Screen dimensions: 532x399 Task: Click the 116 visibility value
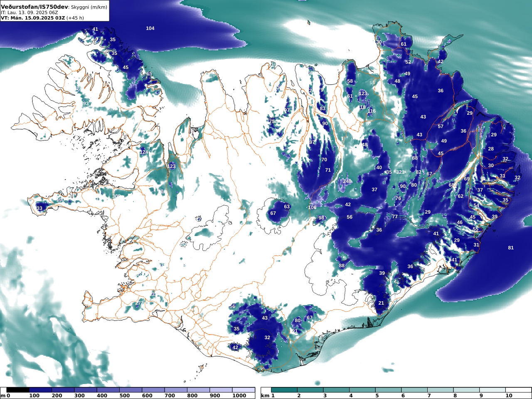[372, 111]
